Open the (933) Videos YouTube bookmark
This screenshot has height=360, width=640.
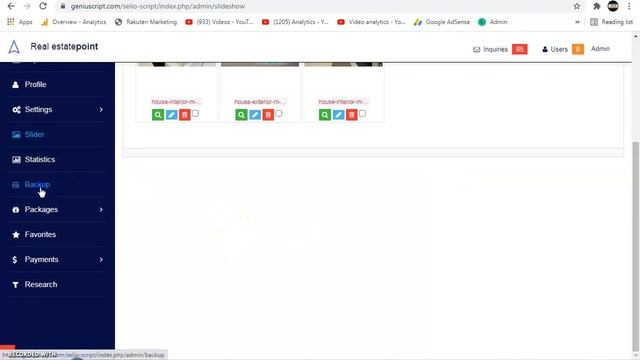pyautogui.click(x=220, y=22)
